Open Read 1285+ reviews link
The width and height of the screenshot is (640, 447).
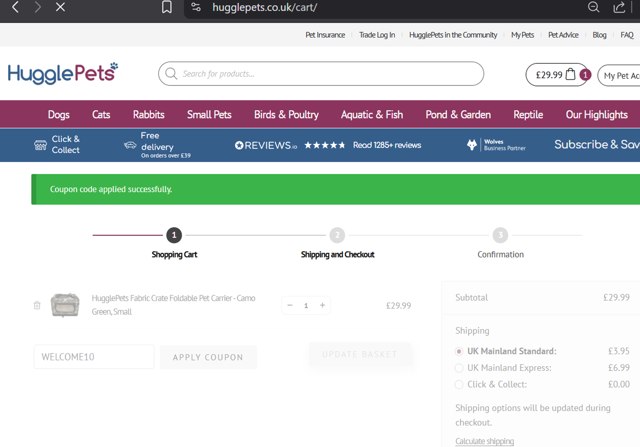coord(387,145)
